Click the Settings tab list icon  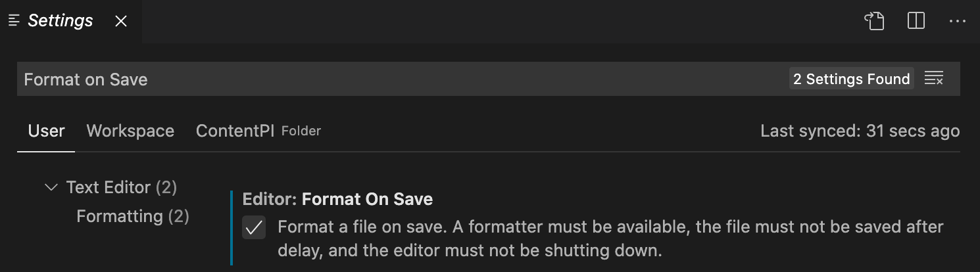[x=14, y=21]
